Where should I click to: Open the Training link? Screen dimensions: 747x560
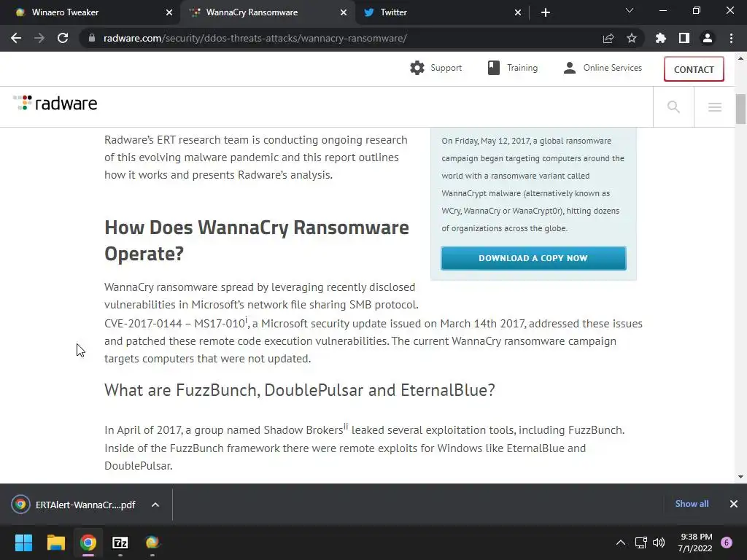(513, 68)
